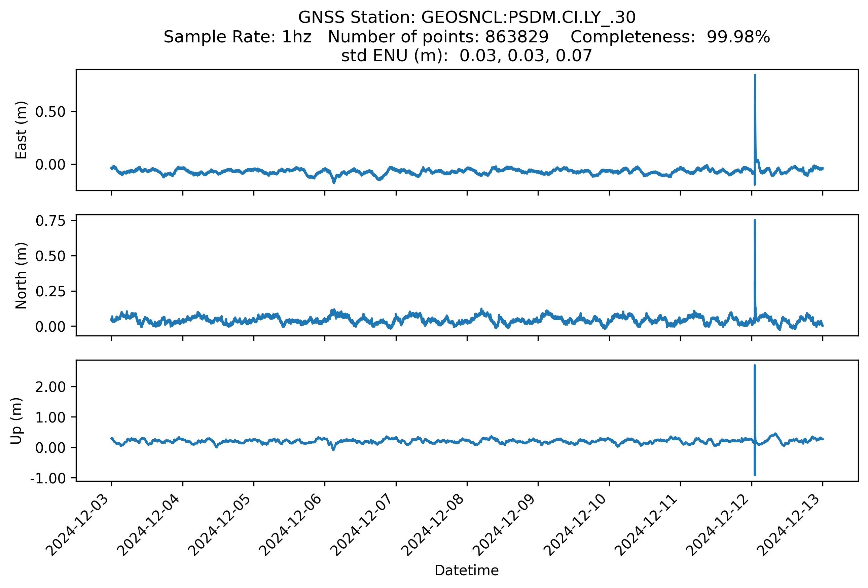
Task: Click the North (m) y-axis label
Action: tap(21, 275)
